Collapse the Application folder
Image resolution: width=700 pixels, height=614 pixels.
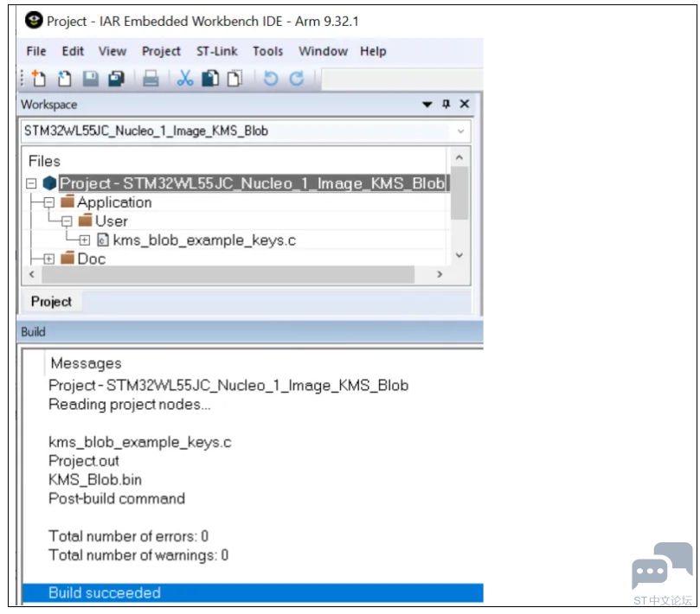(x=49, y=202)
